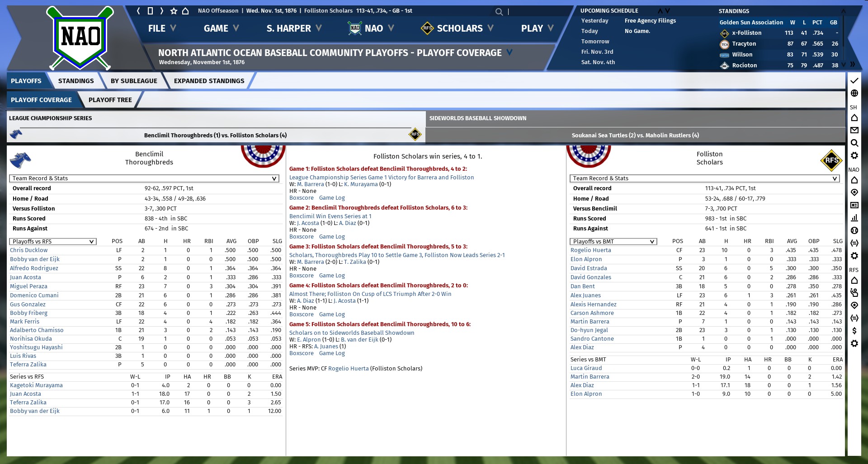Click the NAO baseball icon in sidebar
Screen dimensions: 868x464
854,230
